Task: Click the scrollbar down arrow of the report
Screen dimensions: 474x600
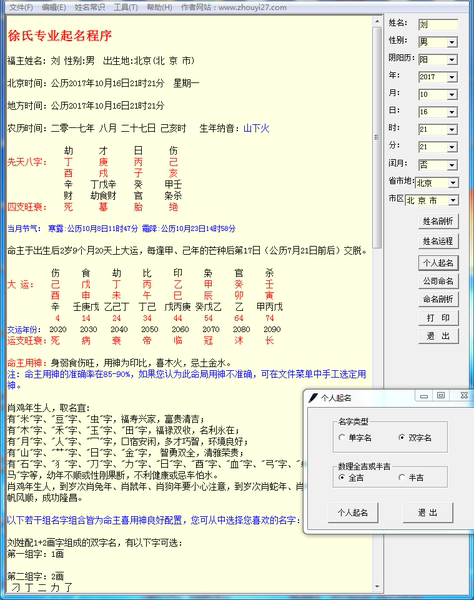Action: point(377,586)
